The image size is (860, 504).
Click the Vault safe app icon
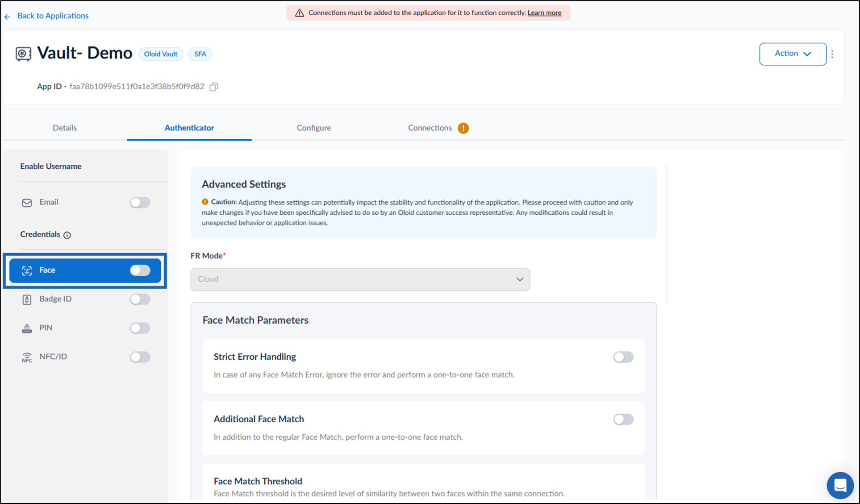[x=23, y=54]
